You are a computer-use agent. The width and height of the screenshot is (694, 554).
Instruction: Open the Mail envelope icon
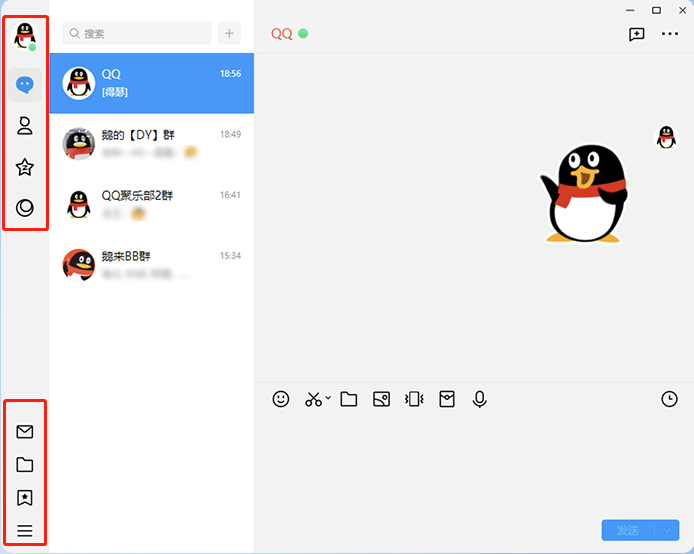25,431
